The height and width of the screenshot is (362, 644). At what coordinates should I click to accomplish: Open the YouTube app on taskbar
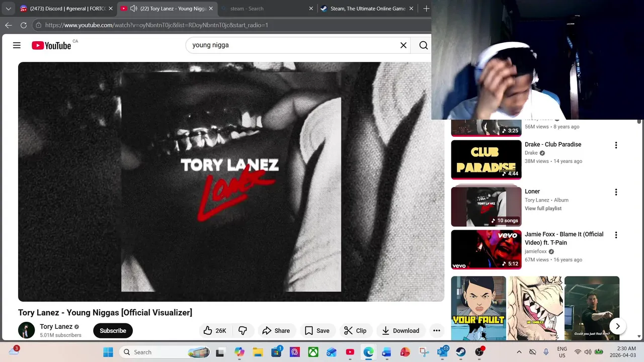click(x=350, y=352)
